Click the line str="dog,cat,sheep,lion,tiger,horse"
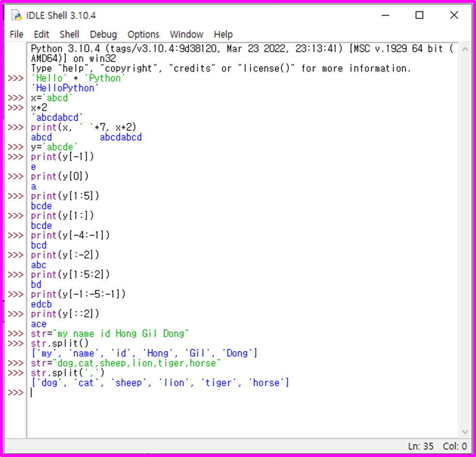This screenshot has width=476, height=457. click(125, 363)
